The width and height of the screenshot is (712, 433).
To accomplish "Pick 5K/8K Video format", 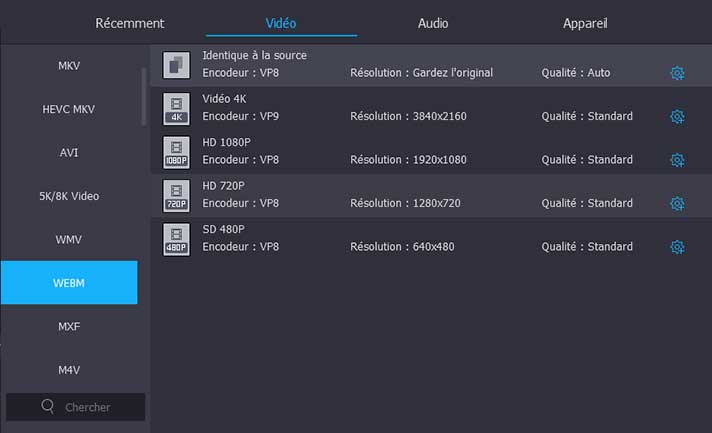I will [x=69, y=196].
